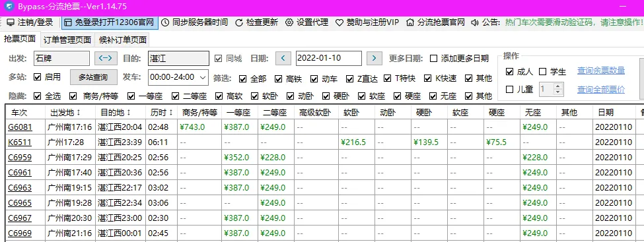Click the 多站查询 button
644x242 pixels.
tap(93, 77)
